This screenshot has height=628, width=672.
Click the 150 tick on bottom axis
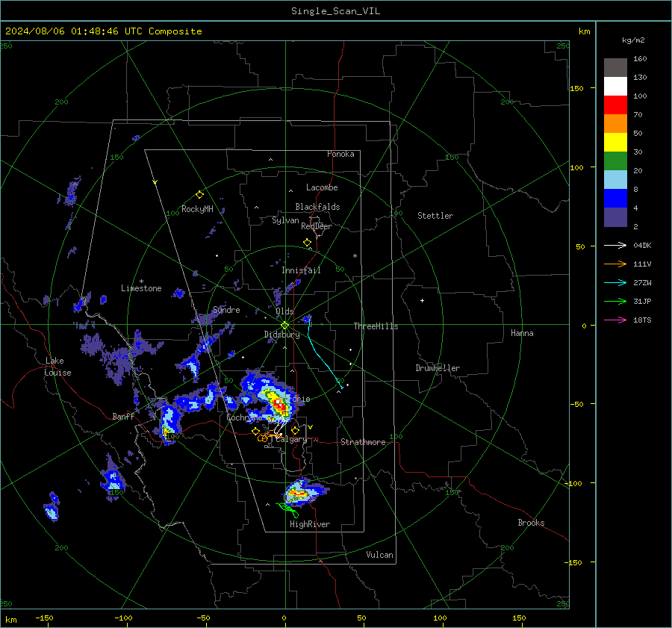[x=519, y=618]
